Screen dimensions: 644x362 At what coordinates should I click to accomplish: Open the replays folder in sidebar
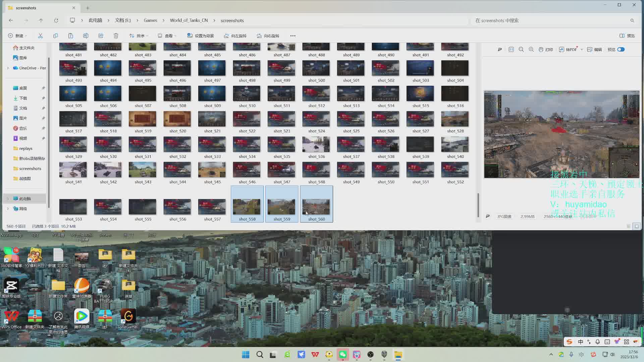coord(25,148)
